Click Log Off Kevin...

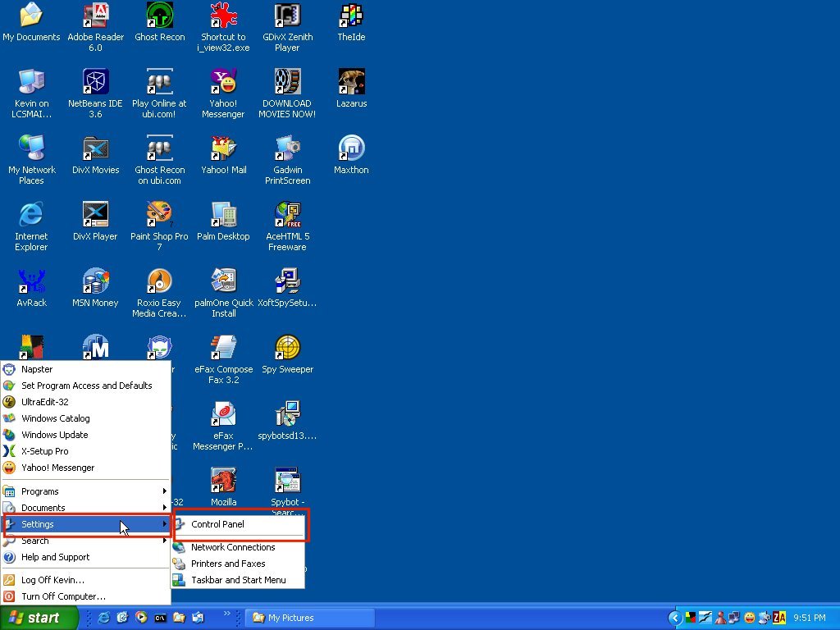pyautogui.click(x=85, y=580)
